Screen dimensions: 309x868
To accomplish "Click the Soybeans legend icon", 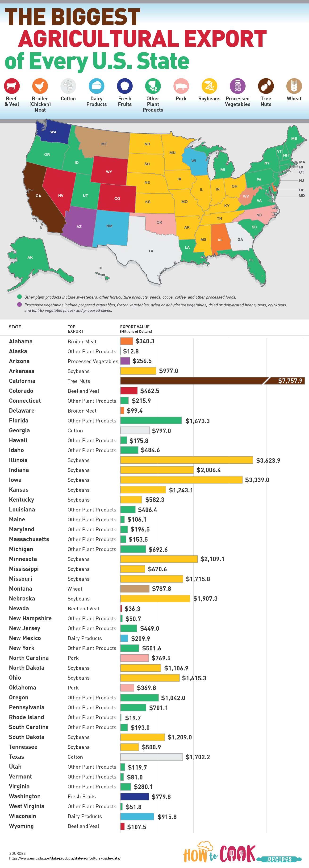I will point(209,86).
